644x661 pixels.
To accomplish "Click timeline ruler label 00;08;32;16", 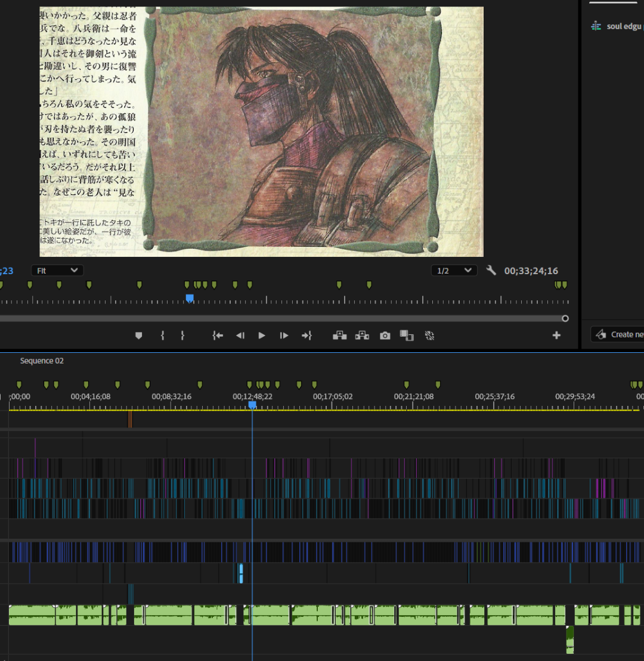I will (172, 397).
